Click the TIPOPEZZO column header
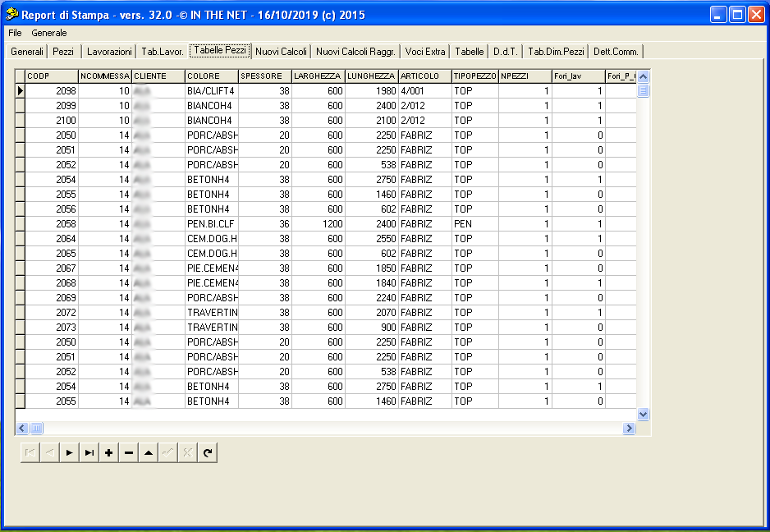This screenshot has width=770, height=532. point(474,76)
